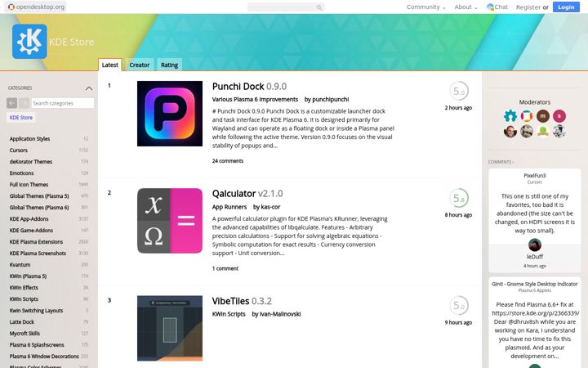The height and width of the screenshot is (368, 588).
Task: Open the VibeTiles title link
Action: point(242,301)
